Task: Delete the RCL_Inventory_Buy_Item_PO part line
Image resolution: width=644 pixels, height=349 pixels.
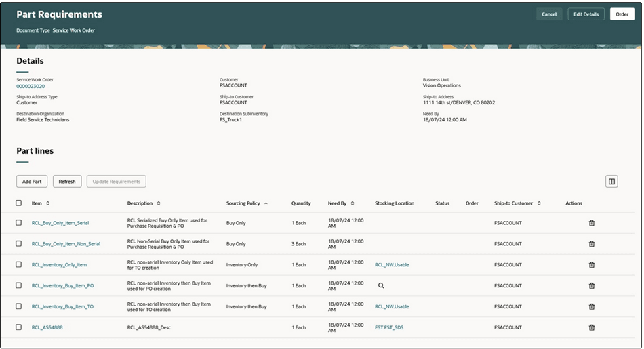Action: point(591,286)
